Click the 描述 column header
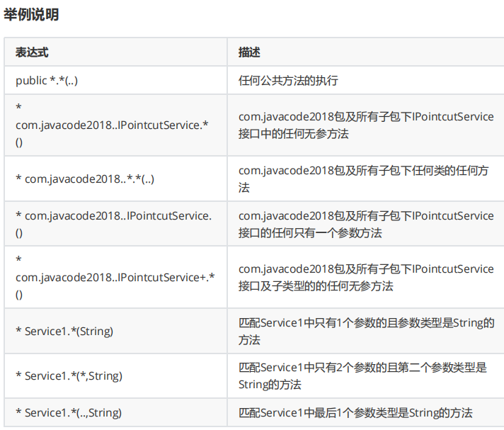Image resolution: width=504 pixels, height=430 pixels. click(249, 53)
